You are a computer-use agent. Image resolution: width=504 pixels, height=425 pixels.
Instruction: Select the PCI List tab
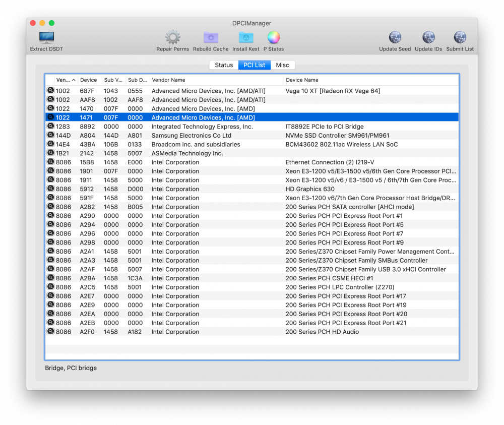254,65
